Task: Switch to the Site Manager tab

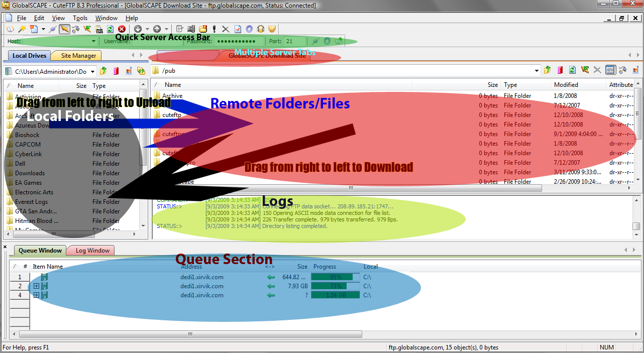Action: tap(78, 56)
